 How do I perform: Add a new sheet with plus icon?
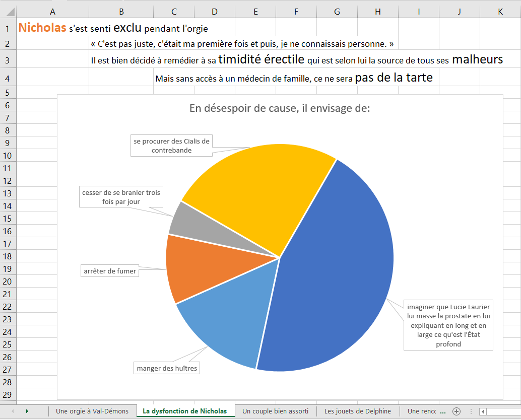pos(457,411)
